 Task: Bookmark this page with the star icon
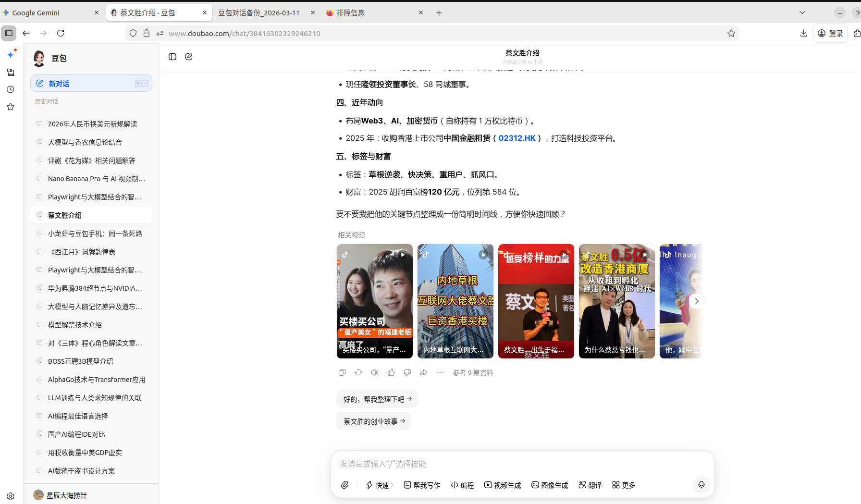pyautogui.click(x=731, y=33)
